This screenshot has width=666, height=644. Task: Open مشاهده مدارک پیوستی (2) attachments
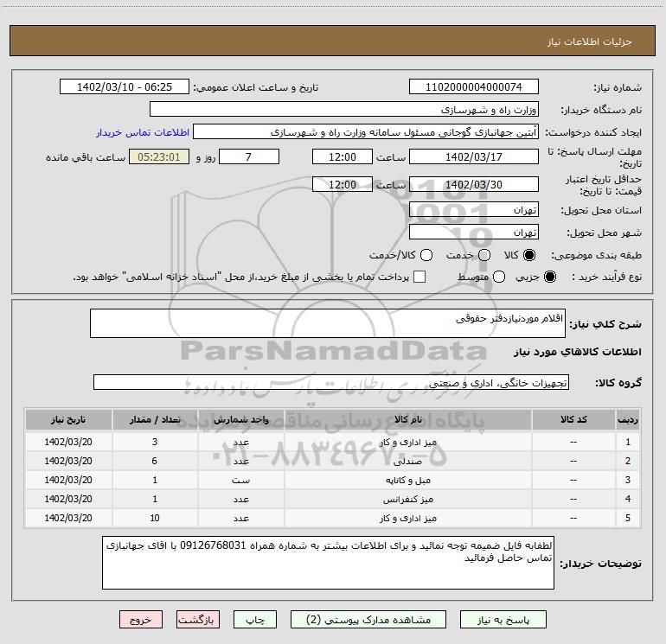(368, 620)
